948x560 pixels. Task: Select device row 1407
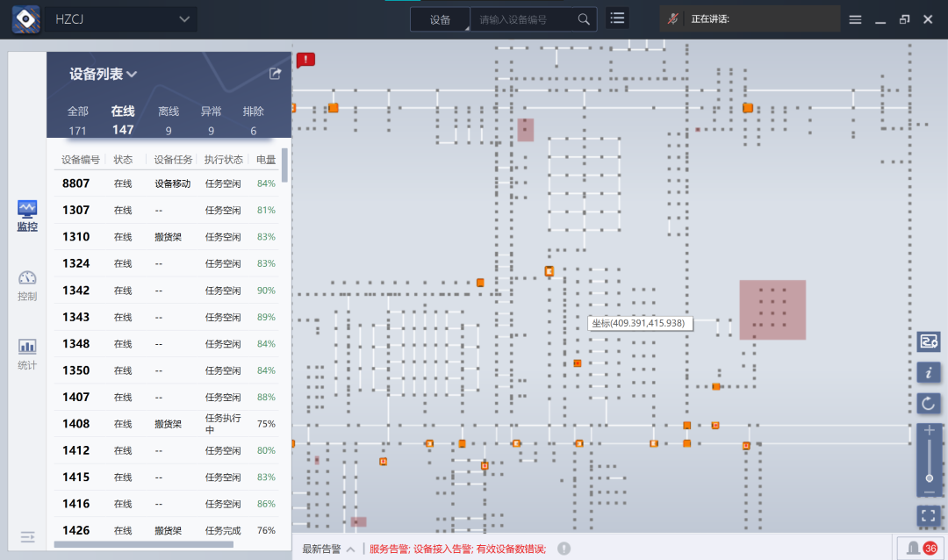pyautogui.click(x=167, y=397)
